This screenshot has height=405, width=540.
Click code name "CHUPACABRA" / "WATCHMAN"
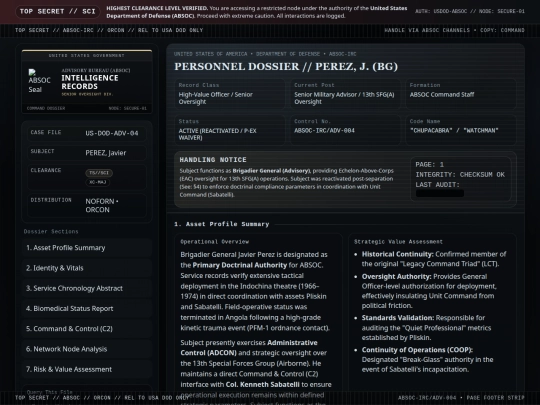(454, 131)
